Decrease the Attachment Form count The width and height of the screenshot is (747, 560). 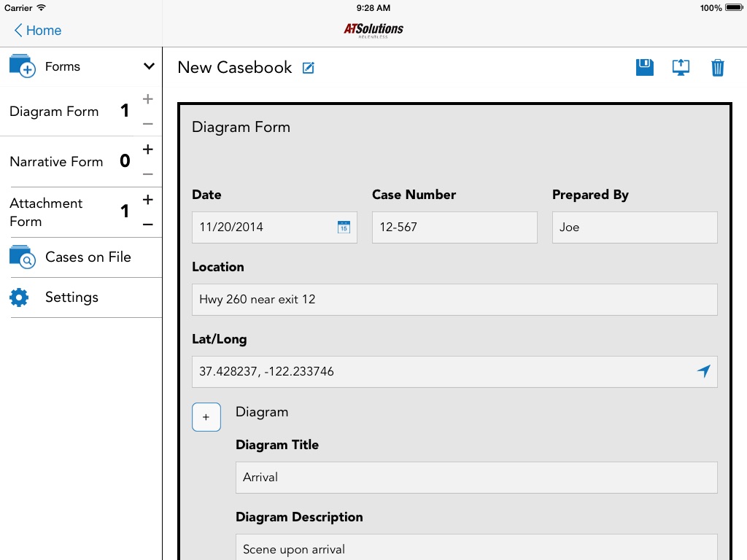coord(147,225)
